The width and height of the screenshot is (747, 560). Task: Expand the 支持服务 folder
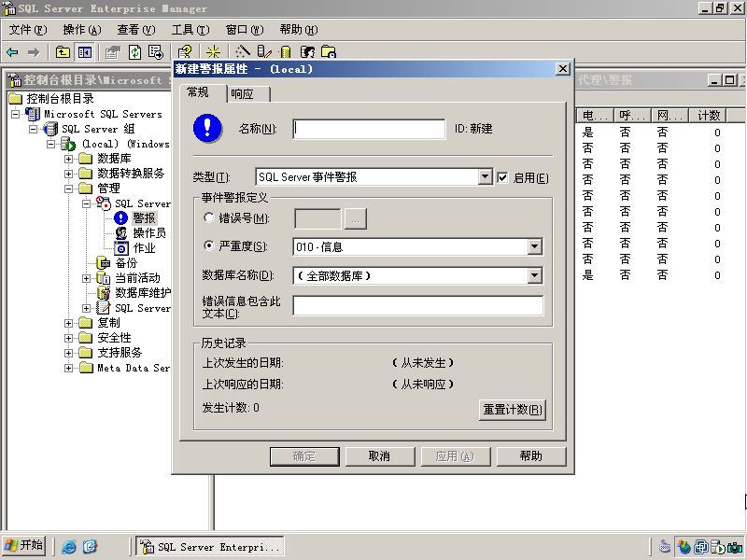coord(68,353)
